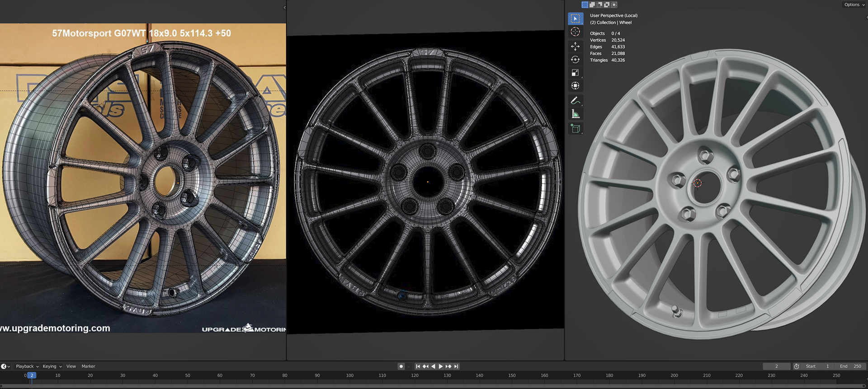Image resolution: width=868 pixels, height=389 pixels.
Task: Toggle Use Preview Range stopwatch icon
Action: point(797,366)
